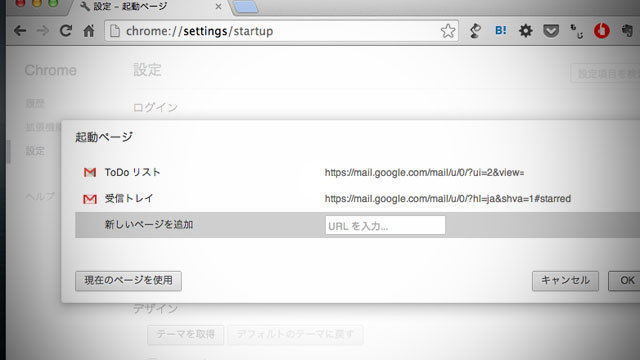Bookmark this page with the star icon
The height and width of the screenshot is (360, 640).
pos(448,31)
